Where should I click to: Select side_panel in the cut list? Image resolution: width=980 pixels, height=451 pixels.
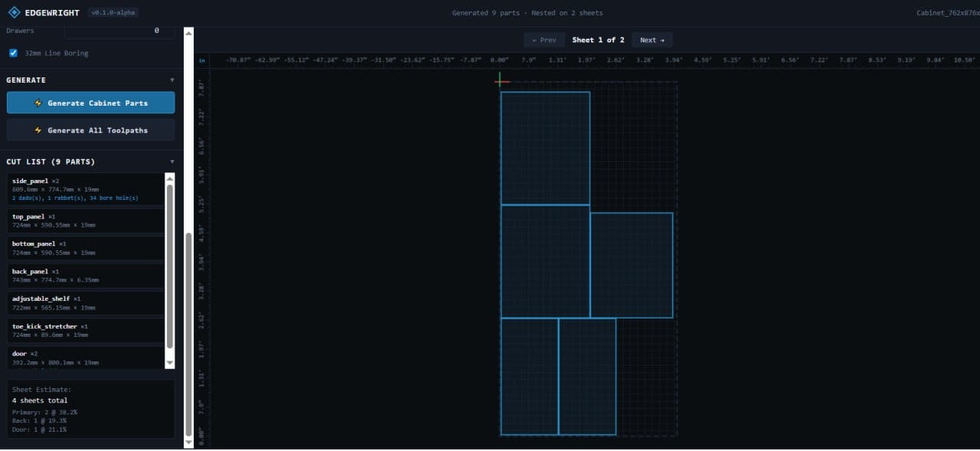click(84, 189)
